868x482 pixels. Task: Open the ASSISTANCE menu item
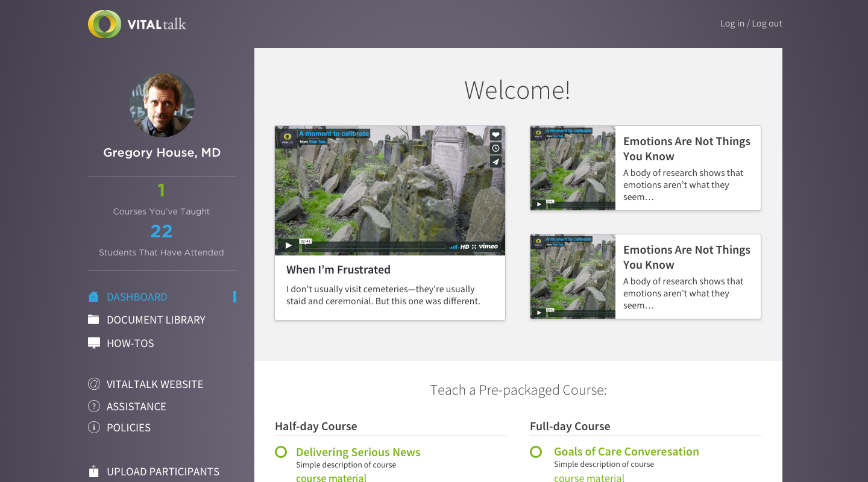pos(136,407)
